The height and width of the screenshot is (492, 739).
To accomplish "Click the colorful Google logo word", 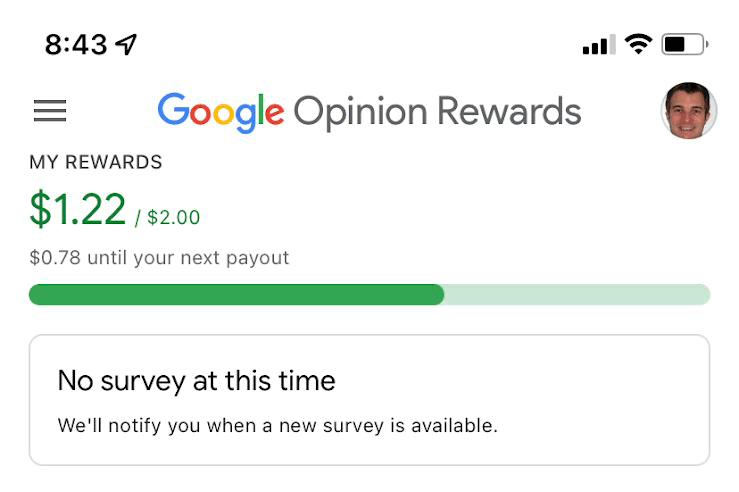I will pos(220,112).
